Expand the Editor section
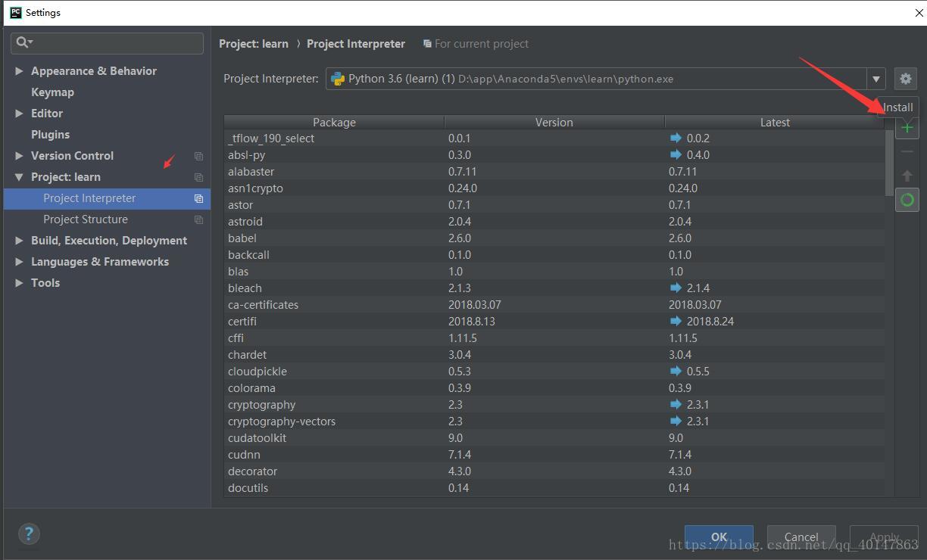The width and height of the screenshot is (927, 560). pyautogui.click(x=19, y=114)
